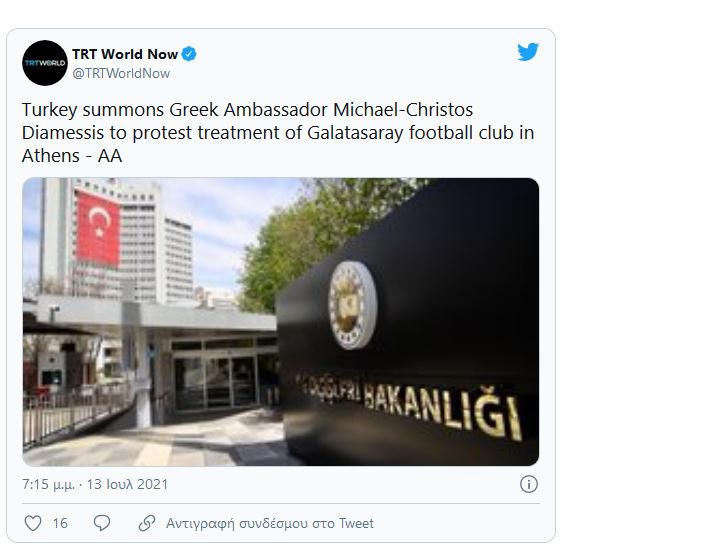Open the @TRTWorldNow handle link

tap(121, 74)
